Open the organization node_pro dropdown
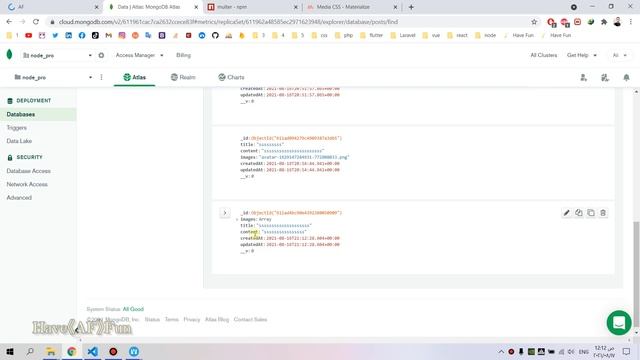The image size is (640, 360). tap(57, 55)
